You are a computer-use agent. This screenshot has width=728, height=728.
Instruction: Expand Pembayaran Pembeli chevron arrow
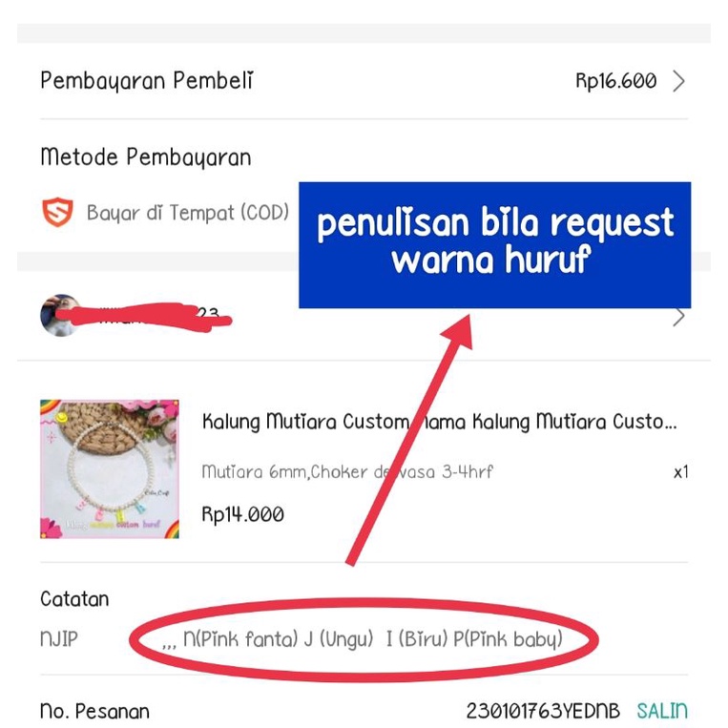(x=678, y=81)
